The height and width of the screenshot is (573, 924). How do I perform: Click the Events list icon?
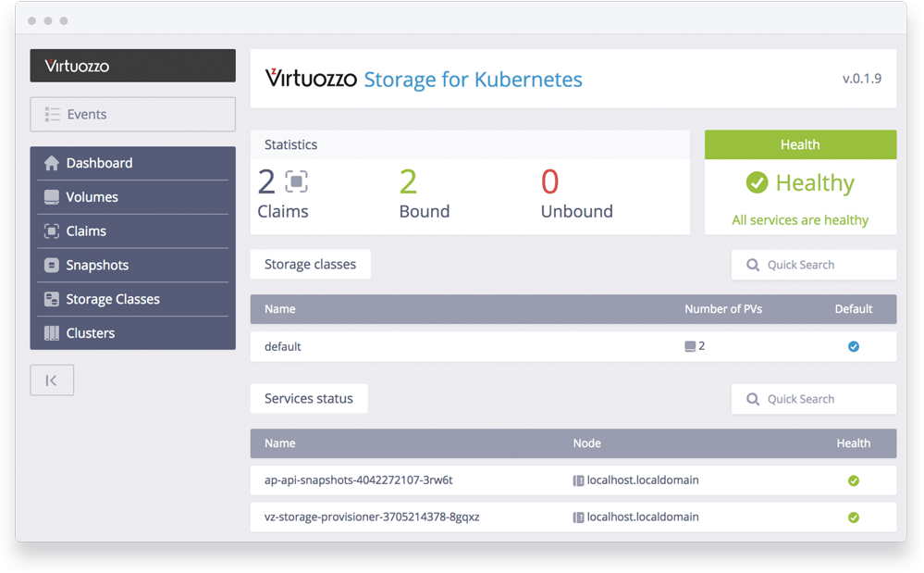pos(53,115)
